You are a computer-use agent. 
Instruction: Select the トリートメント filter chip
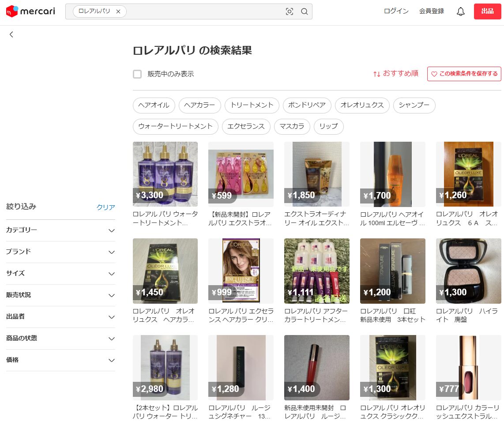click(252, 105)
